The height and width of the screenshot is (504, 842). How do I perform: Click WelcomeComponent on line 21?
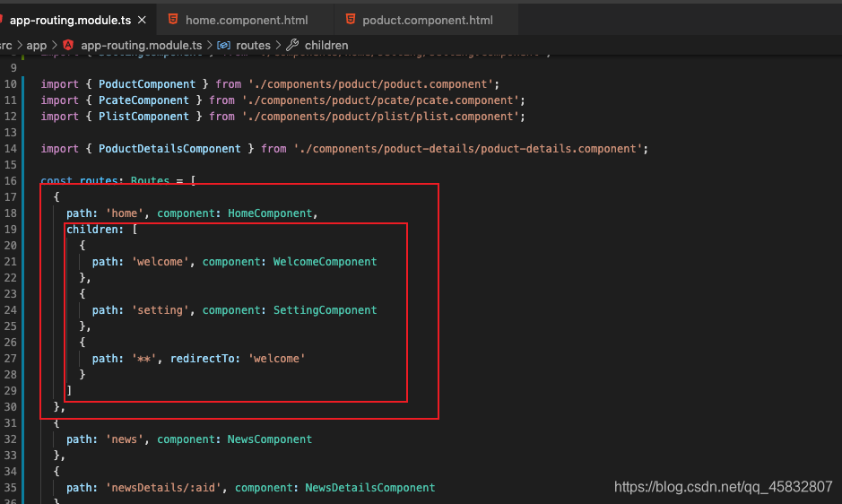tap(325, 262)
